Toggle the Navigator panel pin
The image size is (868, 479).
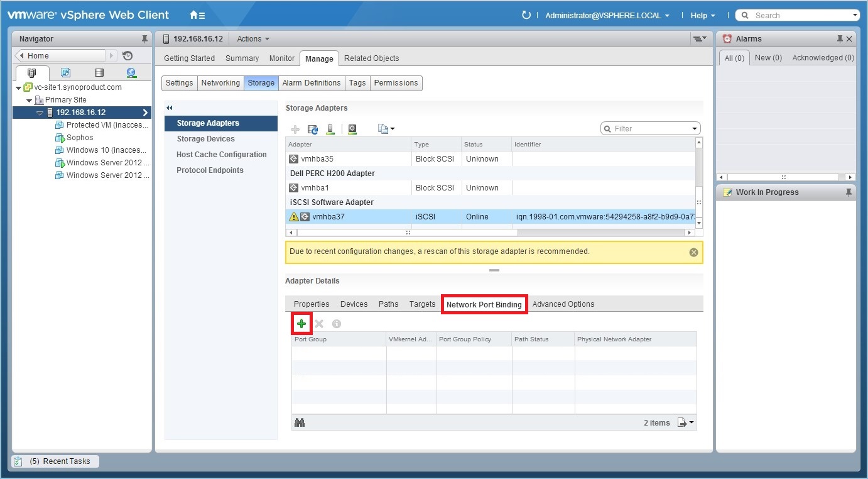pos(144,38)
